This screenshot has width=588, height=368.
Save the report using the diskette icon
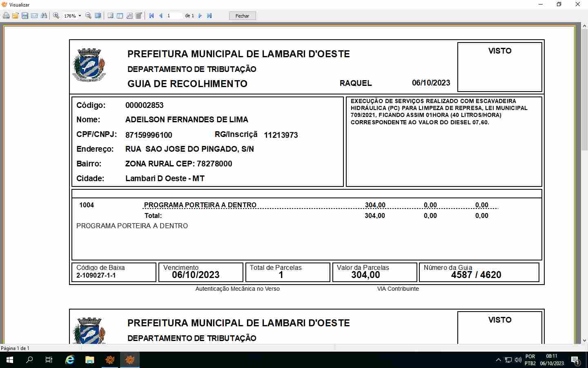coord(25,16)
